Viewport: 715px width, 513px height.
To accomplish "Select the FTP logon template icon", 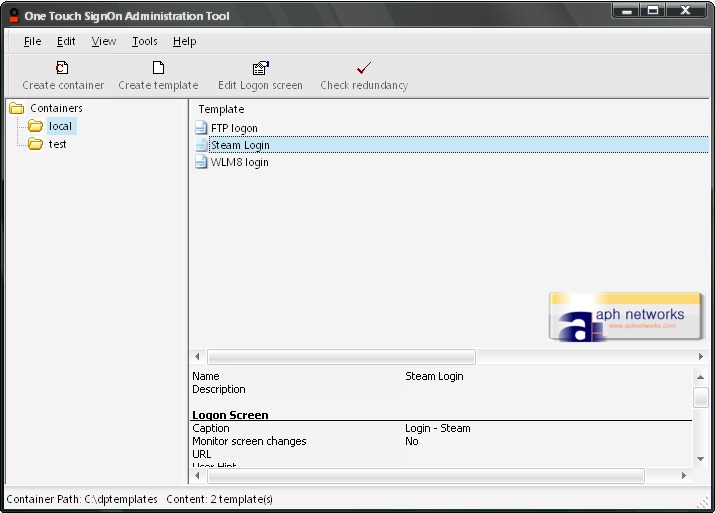I will point(201,129).
